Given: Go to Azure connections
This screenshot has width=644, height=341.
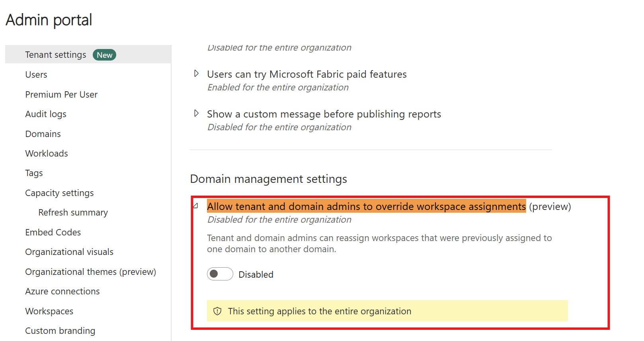Looking at the screenshot, I should (x=62, y=291).
